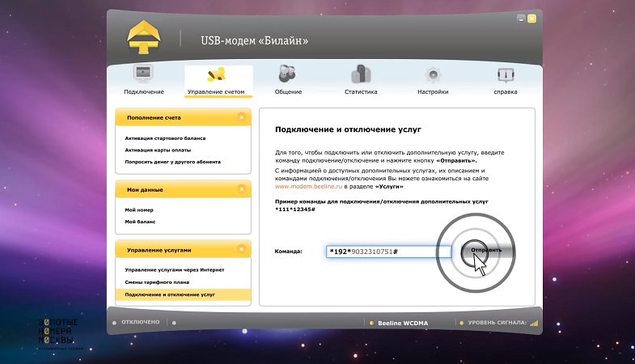Switch to the Настройки tab label

tap(433, 92)
